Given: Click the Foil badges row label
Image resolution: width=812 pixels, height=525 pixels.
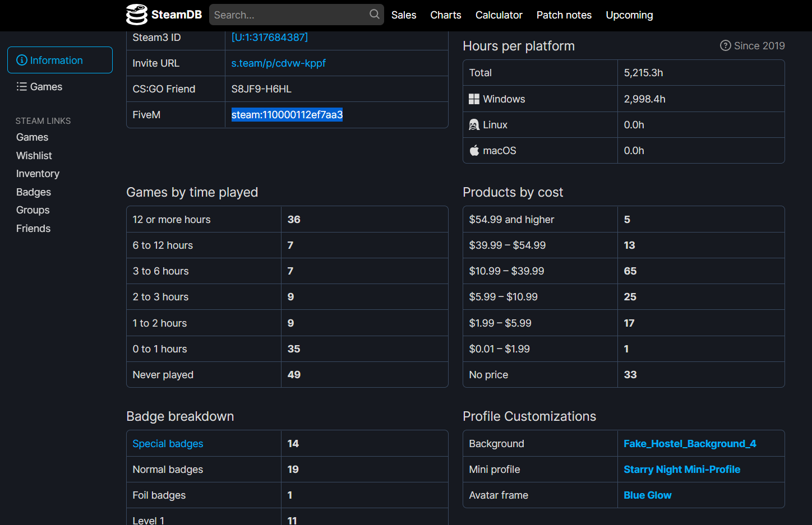Looking at the screenshot, I should 159,495.
